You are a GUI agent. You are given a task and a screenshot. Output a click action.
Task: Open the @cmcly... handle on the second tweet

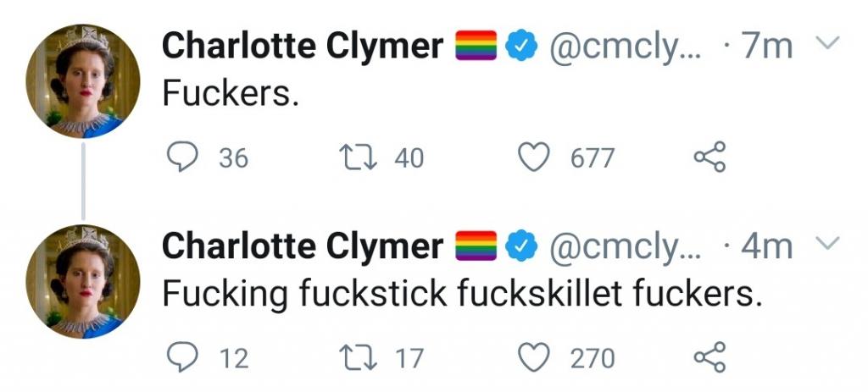[625, 246]
